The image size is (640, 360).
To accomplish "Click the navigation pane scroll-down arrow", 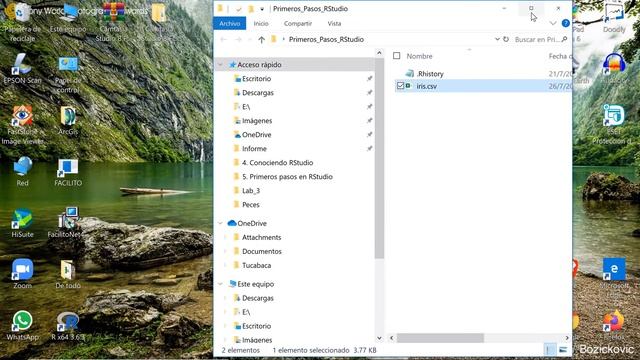I will tap(379, 338).
